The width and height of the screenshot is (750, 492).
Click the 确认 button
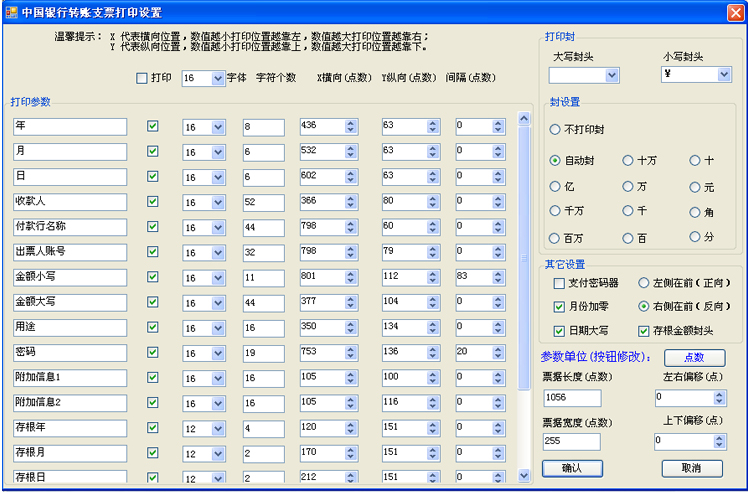[572, 469]
